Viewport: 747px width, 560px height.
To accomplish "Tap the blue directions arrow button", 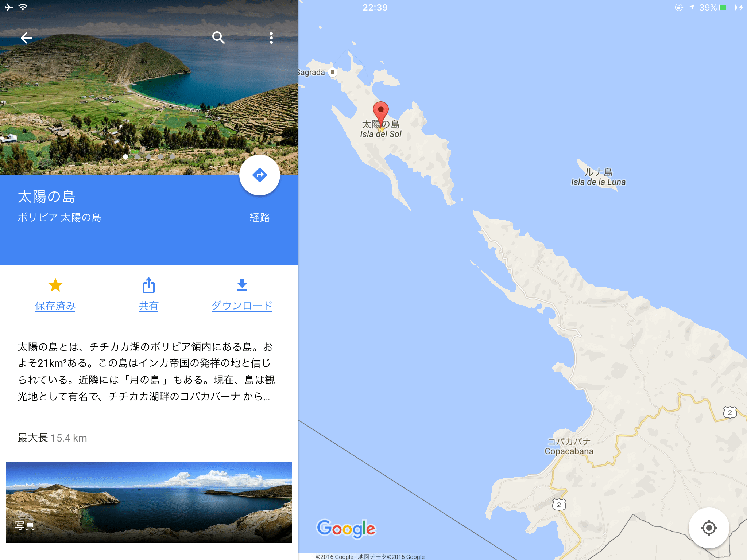I will click(259, 175).
